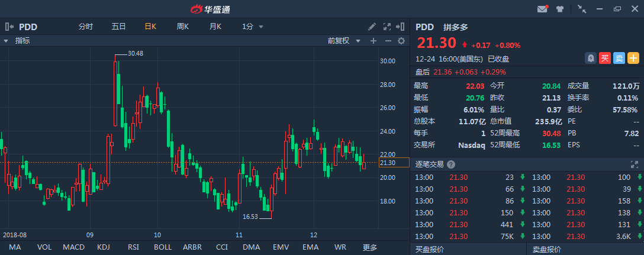This screenshot has width=644, height=255.
Task: Open the mail inbox icon
Action: [x=543, y=9]
